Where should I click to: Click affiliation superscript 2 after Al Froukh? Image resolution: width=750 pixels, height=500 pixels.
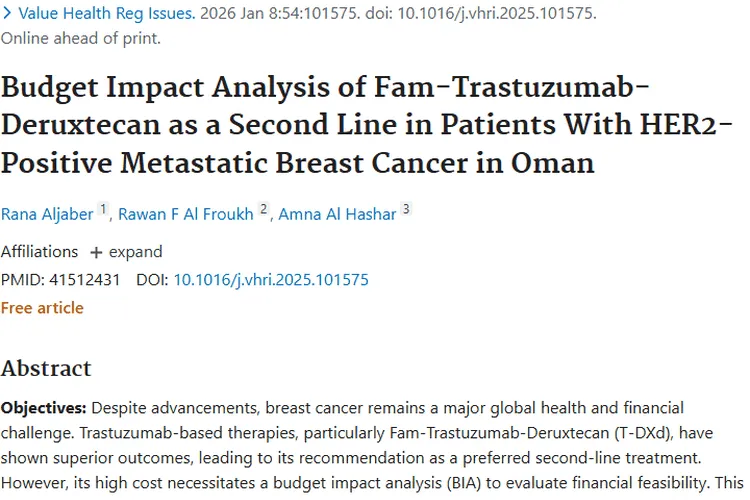[x=264, y=210]
